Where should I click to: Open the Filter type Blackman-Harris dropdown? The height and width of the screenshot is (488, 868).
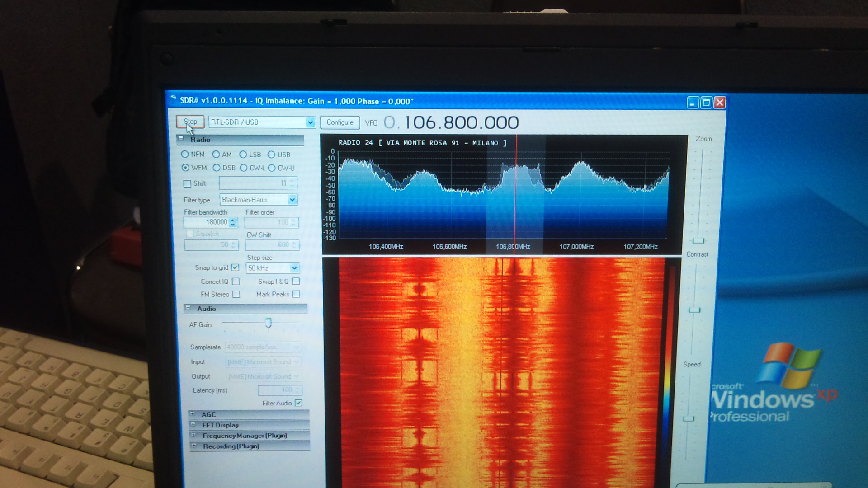(292, 200)
